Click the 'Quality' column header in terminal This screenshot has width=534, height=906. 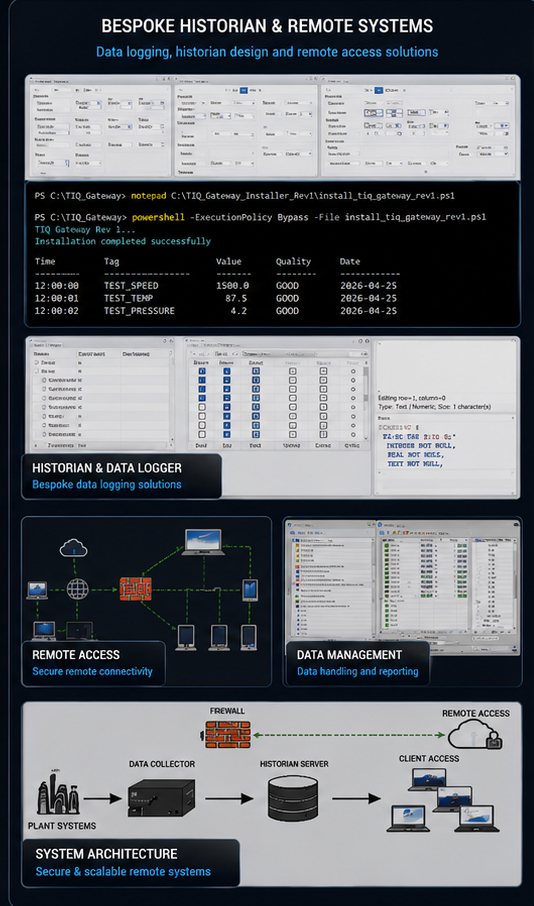[x=293, y=262]
